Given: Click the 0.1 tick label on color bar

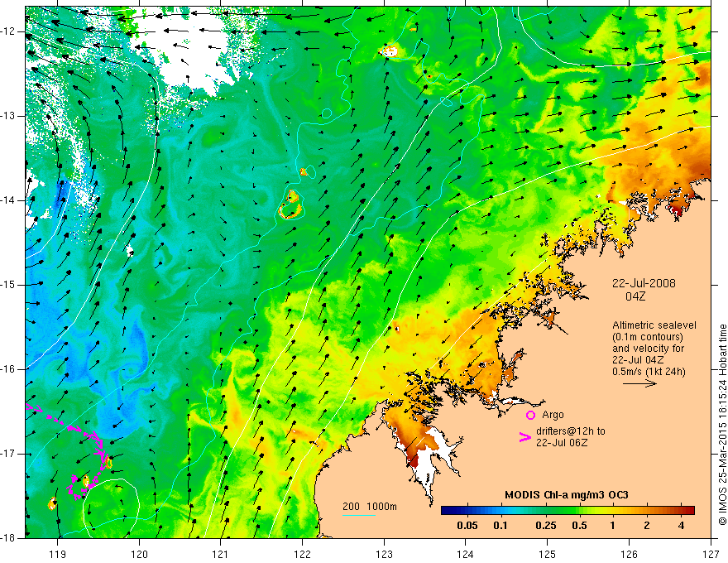Looking at the screenshot, I should [x=500, y=526].
